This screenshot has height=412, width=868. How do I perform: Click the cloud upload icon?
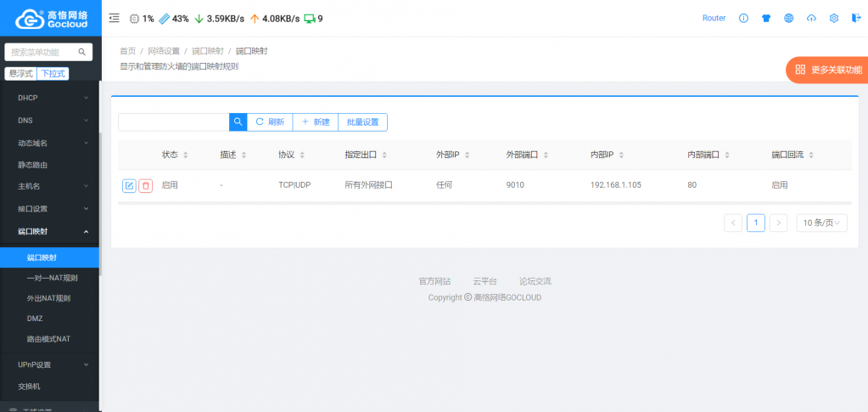pos(811,18)
